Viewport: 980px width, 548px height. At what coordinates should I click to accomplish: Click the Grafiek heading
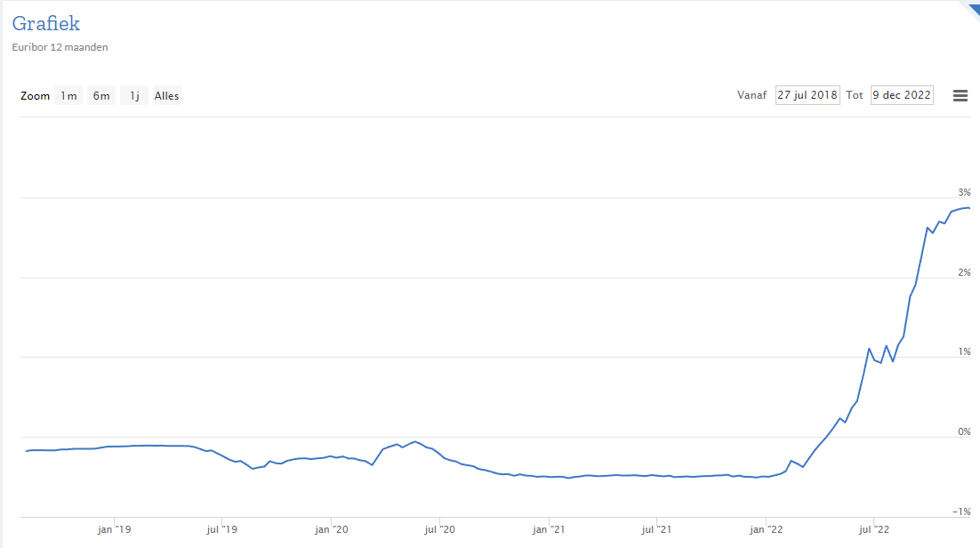45,24
